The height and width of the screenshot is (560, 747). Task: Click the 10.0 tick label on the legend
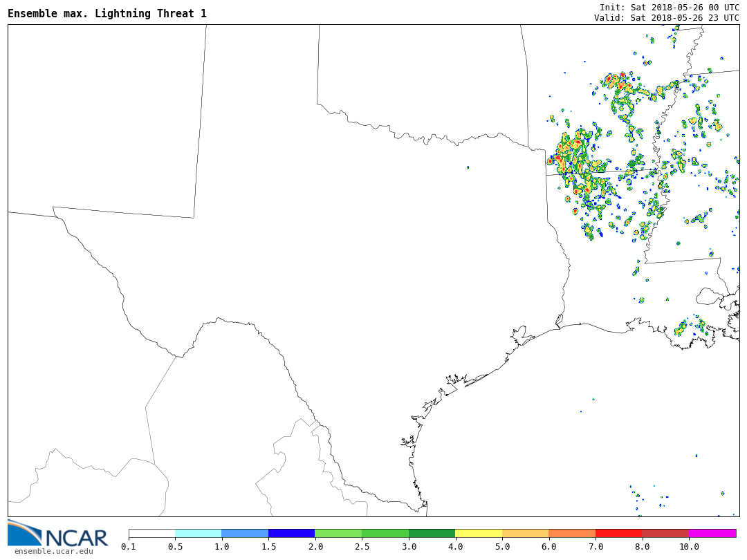689,547
